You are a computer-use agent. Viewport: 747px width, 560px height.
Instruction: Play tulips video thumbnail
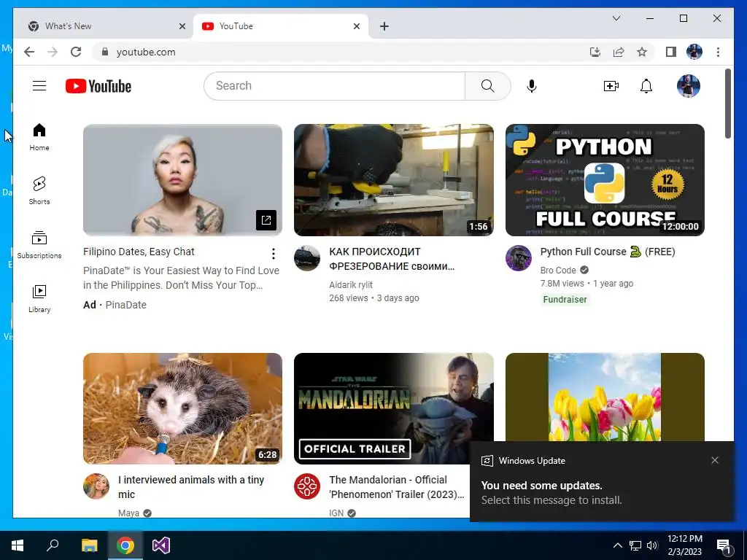point(605,397)
